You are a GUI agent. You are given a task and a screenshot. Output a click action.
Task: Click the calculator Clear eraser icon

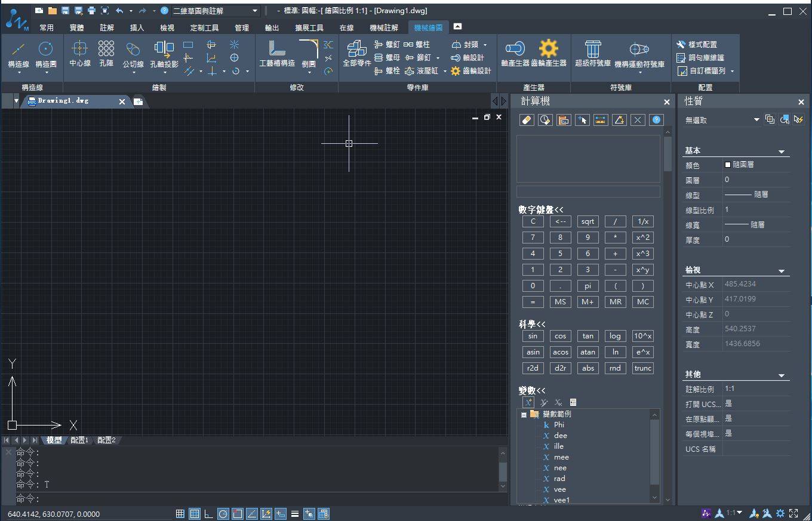[526, 120]
